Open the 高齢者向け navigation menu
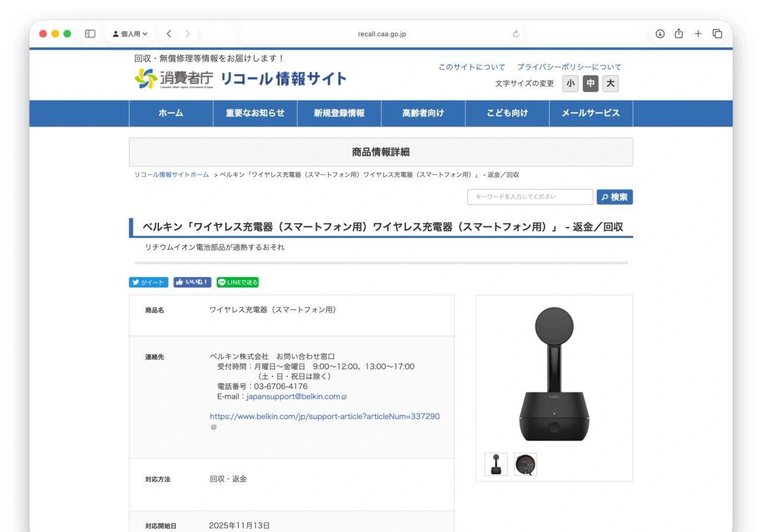Screen dimensions: 762x532 coord(423,113)
